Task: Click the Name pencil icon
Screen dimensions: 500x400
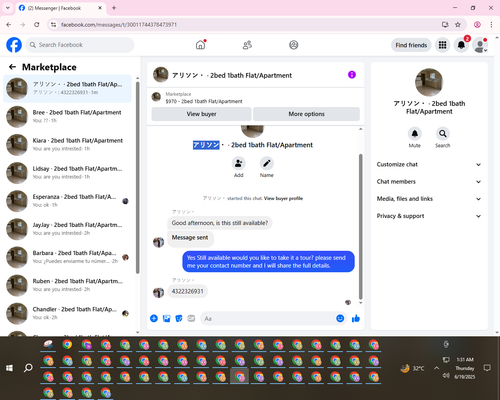Action: 267,163
